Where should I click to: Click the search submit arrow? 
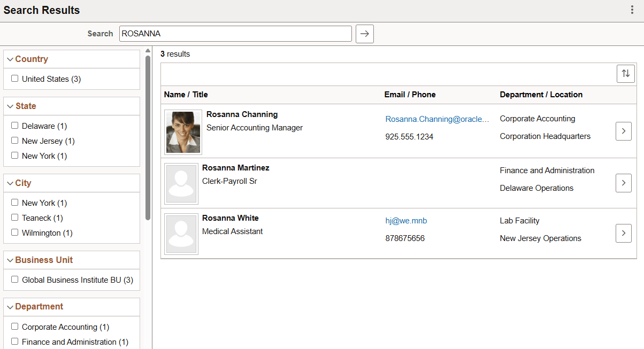coord(364,34)
